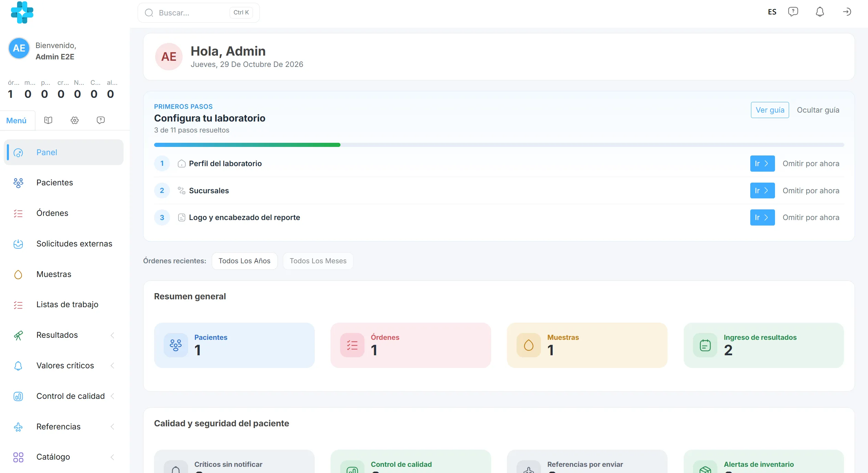Image resolution: width=868 pixels, height=473 pixels.
Task: Expand the Valores críticos submenu chevron
Action: [x=112, y=366]
